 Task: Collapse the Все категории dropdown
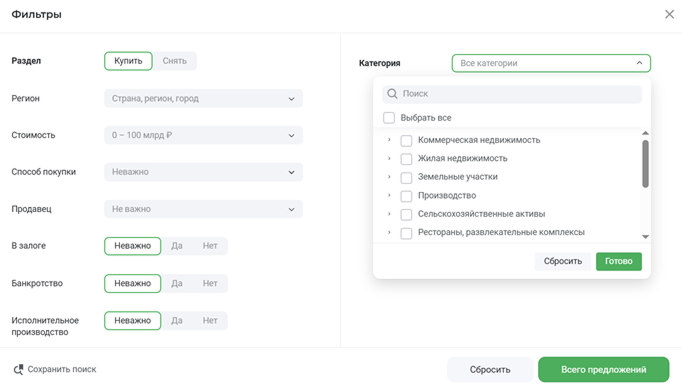(551, 63)
